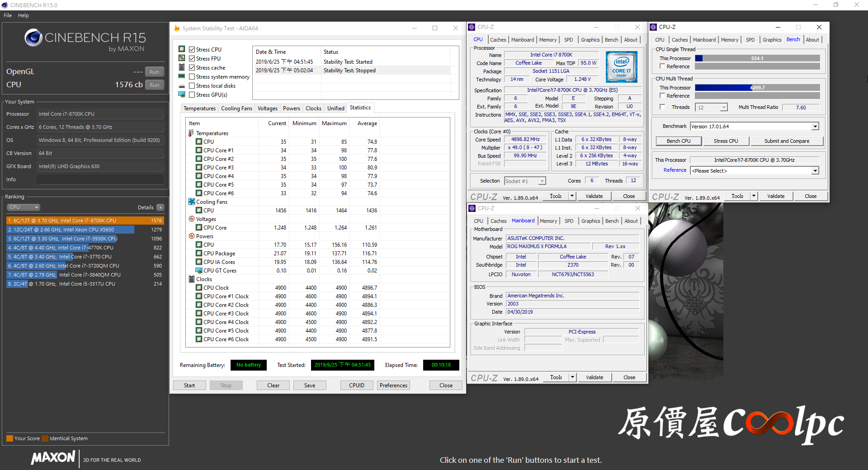Image resolution: width=868 pixels, height=470 pixels.
Task: Click This Processor multi thread score bar
Action: point(757,88)
